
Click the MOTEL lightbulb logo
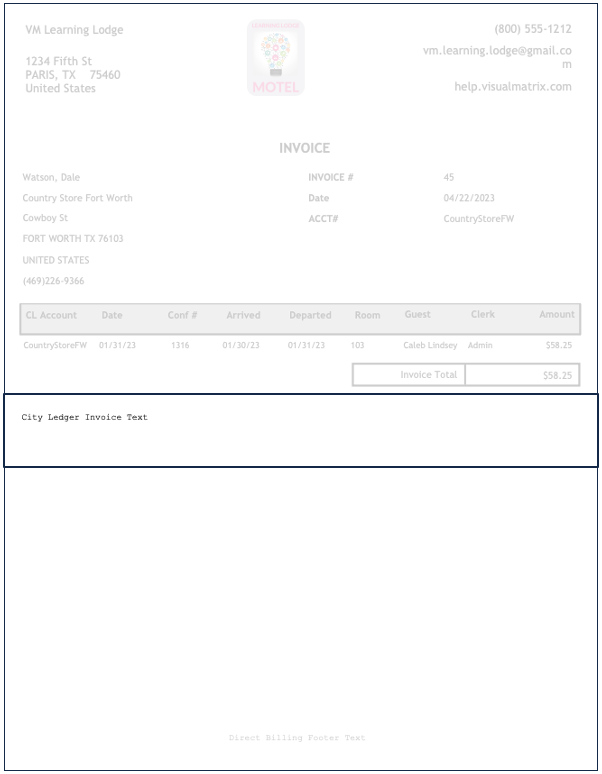[275, 58]
